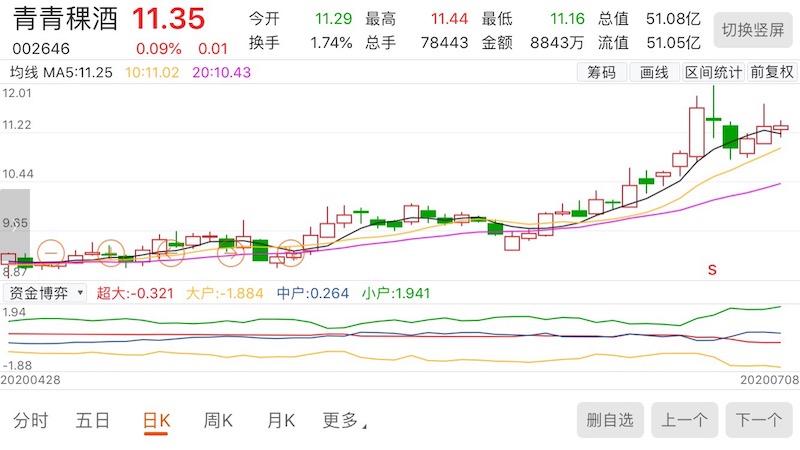The image size is (800, 450).
Task: Click the 12.01 price axis label
Action: [x=16, y=93]
